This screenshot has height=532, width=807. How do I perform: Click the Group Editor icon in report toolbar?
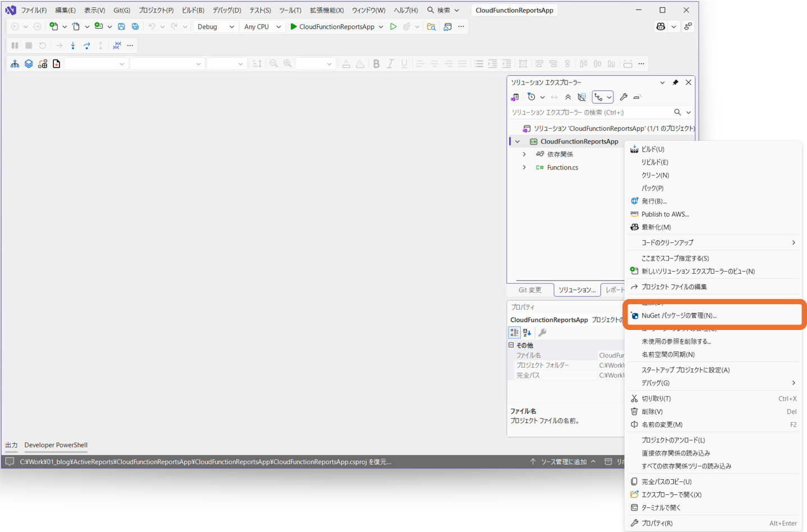click(x=43, y=64)
